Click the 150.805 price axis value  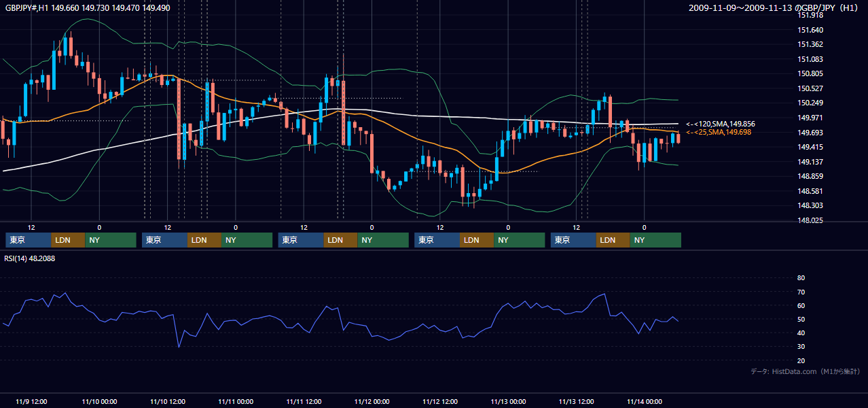click(x=810, y=73)
